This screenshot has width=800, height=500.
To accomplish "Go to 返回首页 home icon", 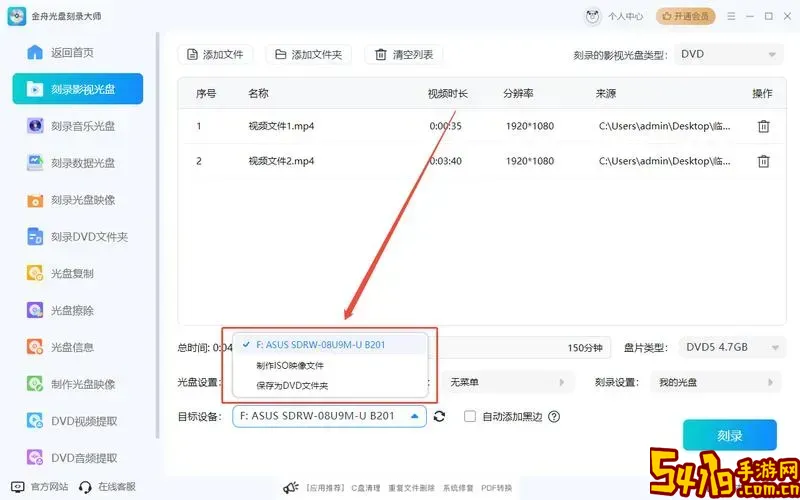I will click(x=35, y=53).
